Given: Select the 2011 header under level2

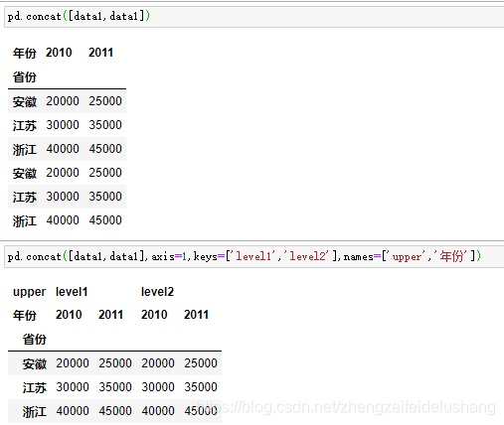Looking at the screenshot, I should click(x=196, y=315).
